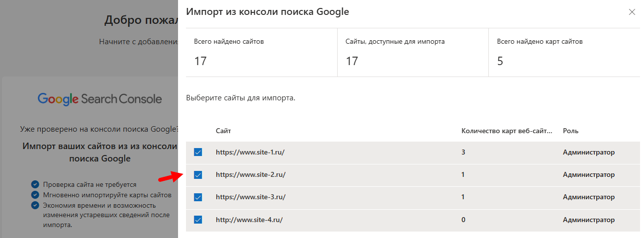Click the red arrow pointing at site-2
The width and height of the screenshot is (644, 238).
coord(169,176)
